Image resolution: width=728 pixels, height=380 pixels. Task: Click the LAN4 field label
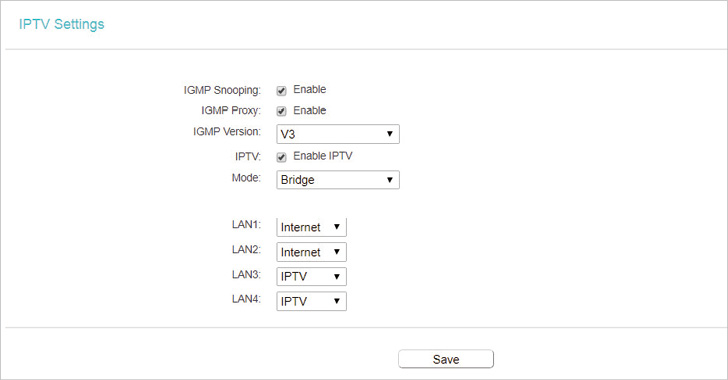247,299
